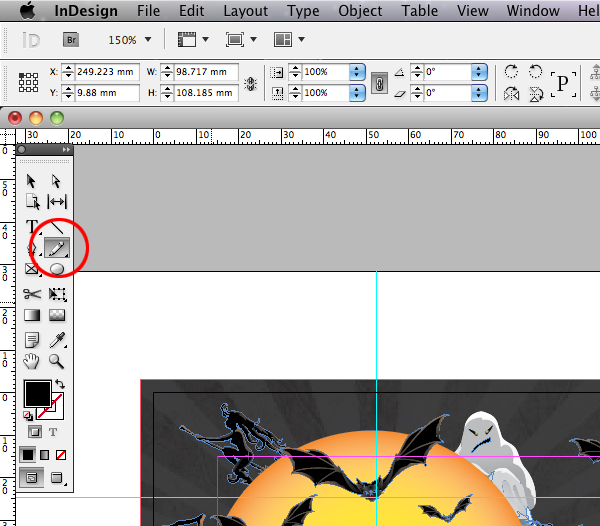Open Scale X Percentage dropdown
This screenshot has height=526, width=600.
click(357, 72)
